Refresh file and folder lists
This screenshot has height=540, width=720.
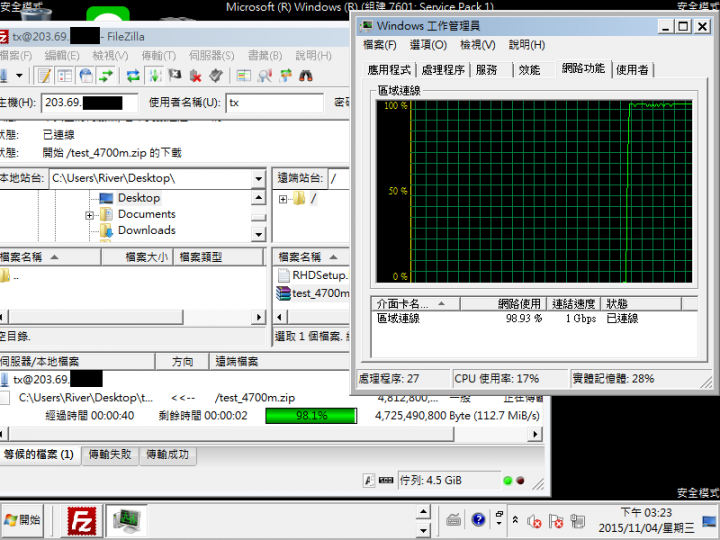[133, 75]
